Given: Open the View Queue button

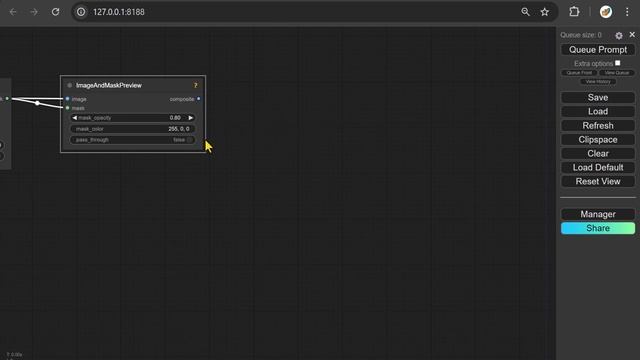Looking at the screenshot, I should pos(617,73).
